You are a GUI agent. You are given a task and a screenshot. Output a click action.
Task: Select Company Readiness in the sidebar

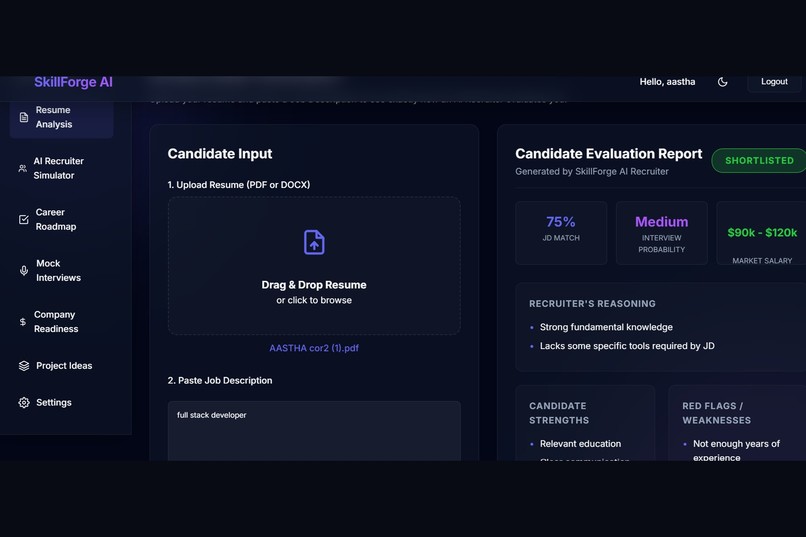62,322
